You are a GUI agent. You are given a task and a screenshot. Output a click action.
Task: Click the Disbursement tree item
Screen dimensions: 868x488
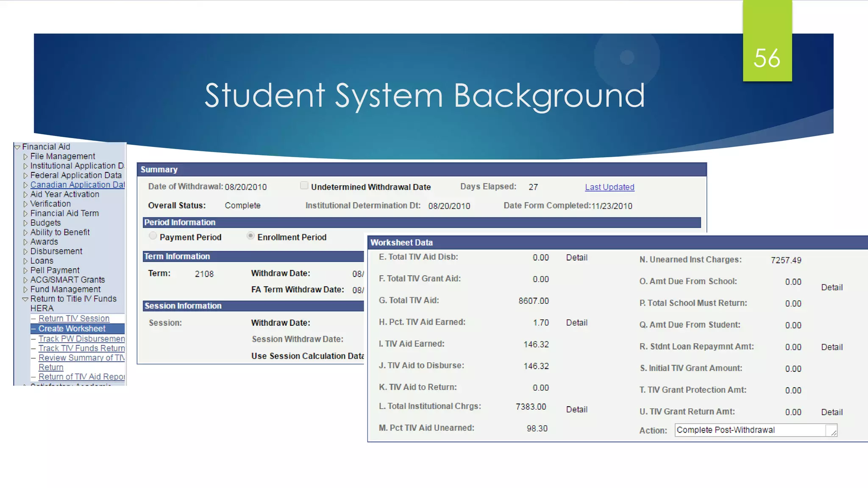[56, 251]
